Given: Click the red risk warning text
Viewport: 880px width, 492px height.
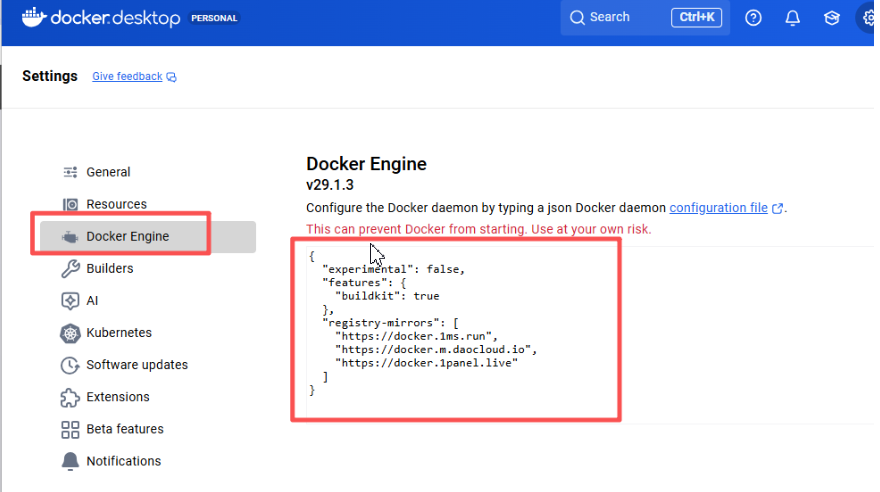Looking at the screenshot, I should coord(478,229).
